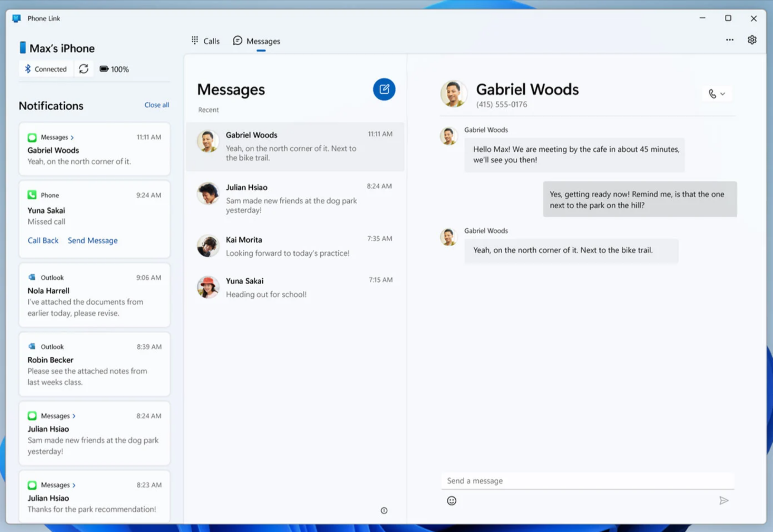Viewport: 773px width, 532px height.
Task: Minimize the Phone Link window
Action: (702, 18)
